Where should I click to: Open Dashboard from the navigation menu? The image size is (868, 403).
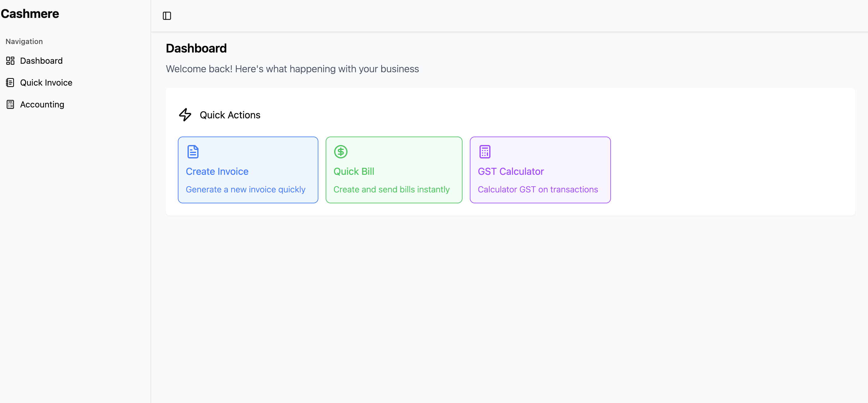[x=41, y=61]
